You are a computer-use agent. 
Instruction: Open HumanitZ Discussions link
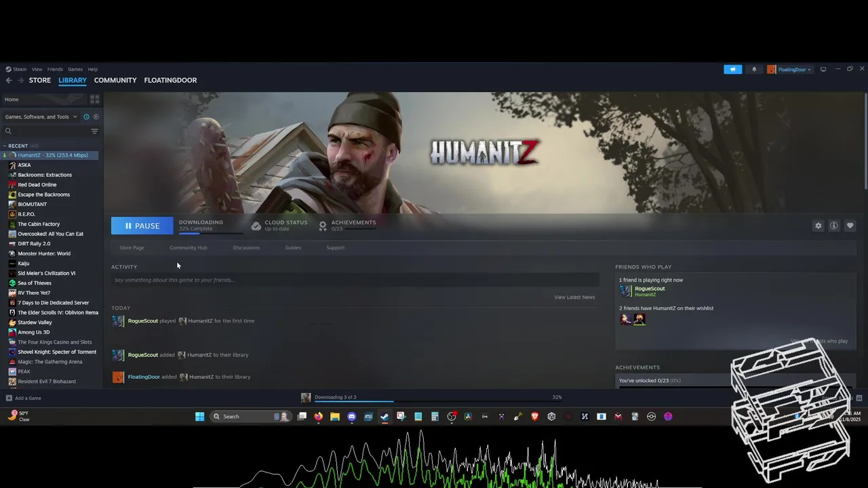coord(246,247)
